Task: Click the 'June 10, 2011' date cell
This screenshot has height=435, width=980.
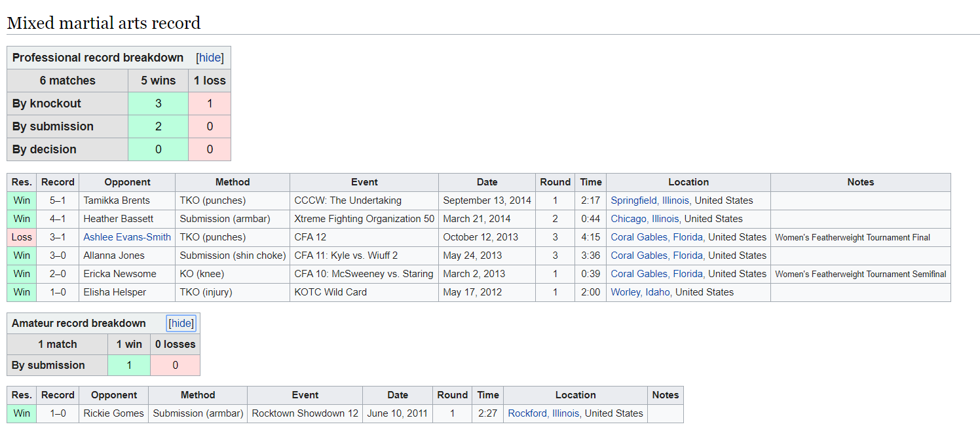Action: coord(398,413)
